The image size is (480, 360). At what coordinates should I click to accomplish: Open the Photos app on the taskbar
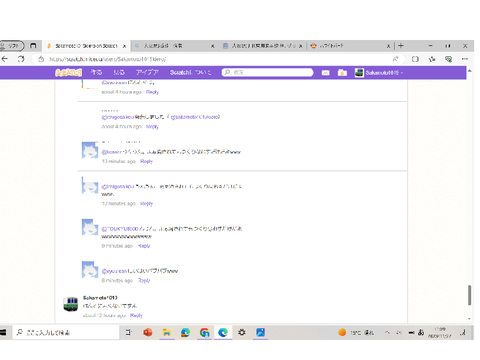[261, 332]
